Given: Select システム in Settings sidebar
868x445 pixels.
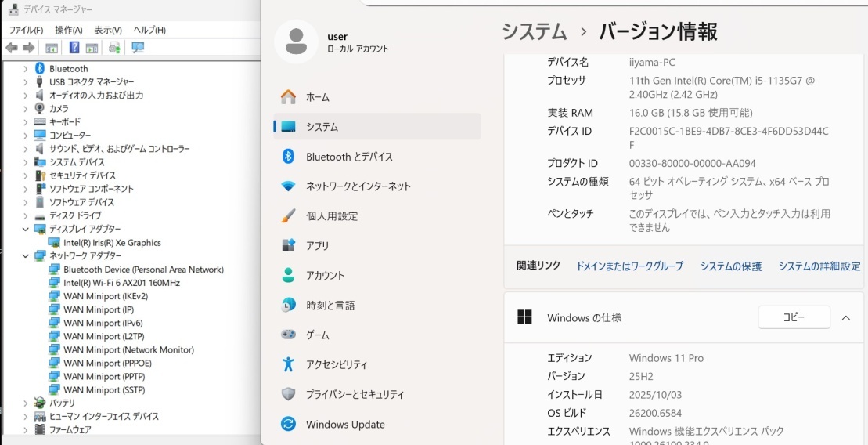Looking at the screenshot, I should click(x=377, y=127).
